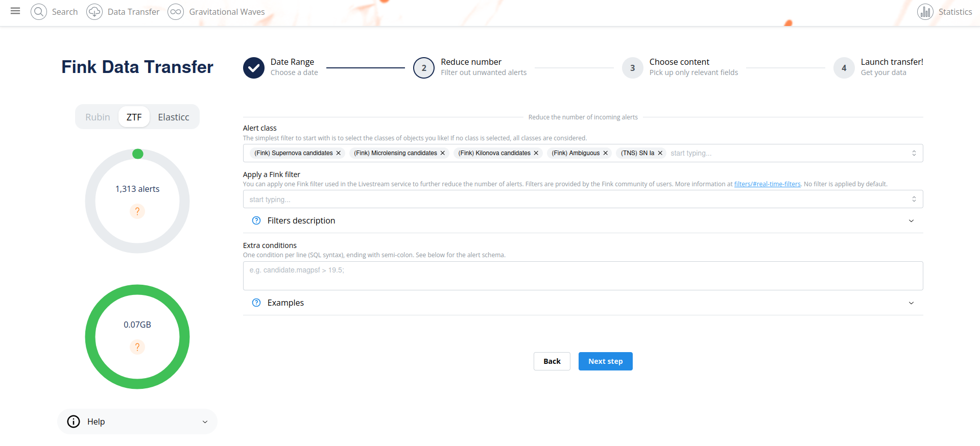The height and width of the screenshot is (446, 980).
Task: Click the Search magnifier icon
Action: pyautogui.click(x=39, y=12)
